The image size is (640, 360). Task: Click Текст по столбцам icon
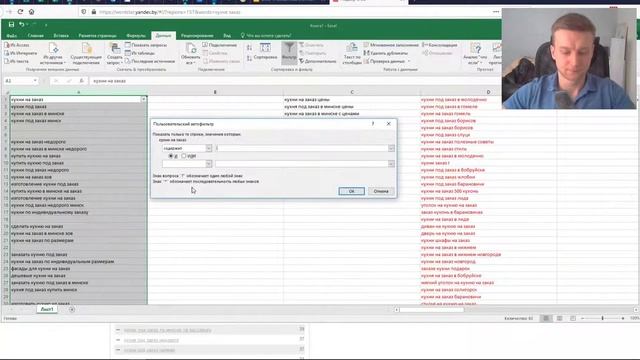coord(352,54)
